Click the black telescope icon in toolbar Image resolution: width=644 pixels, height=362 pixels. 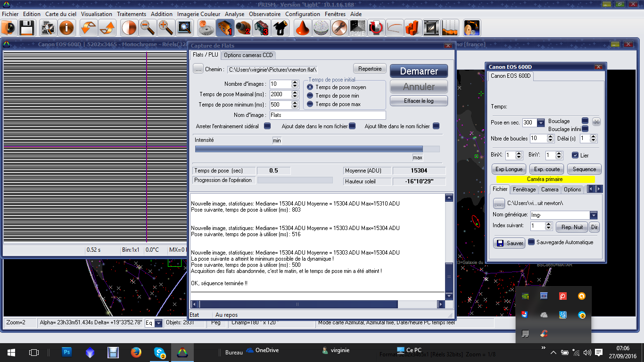click(x=280, y=28)
